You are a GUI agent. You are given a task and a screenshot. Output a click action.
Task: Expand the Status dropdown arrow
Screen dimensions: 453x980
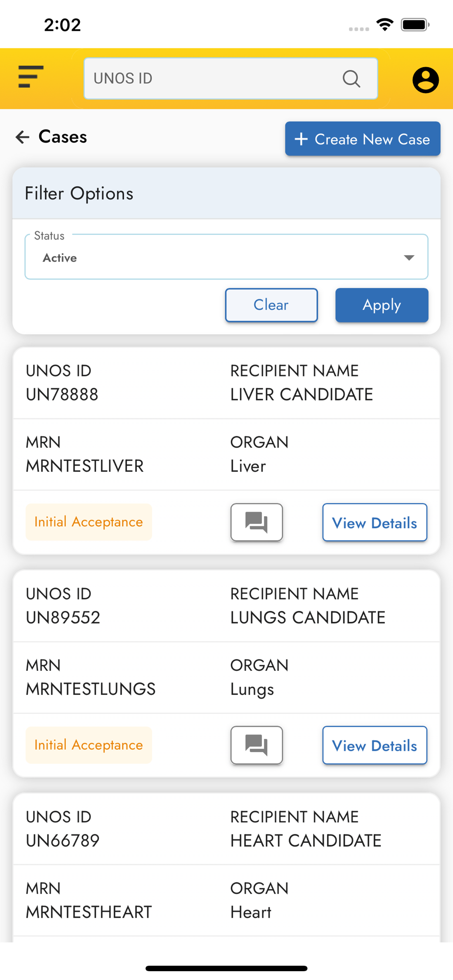[409, 258]
